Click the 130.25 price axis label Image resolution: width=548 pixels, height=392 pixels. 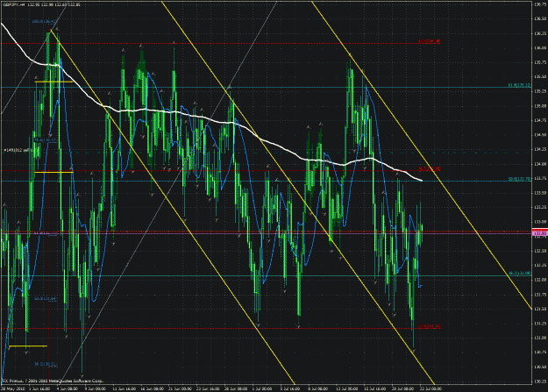[x=540, y=381]
